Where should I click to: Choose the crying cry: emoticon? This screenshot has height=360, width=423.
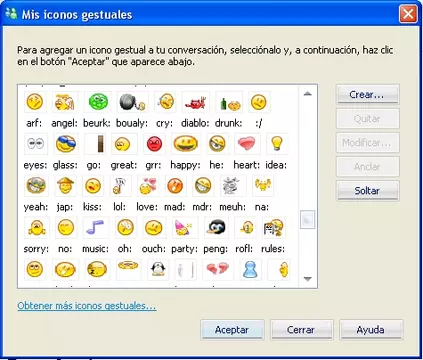point(165,102)
